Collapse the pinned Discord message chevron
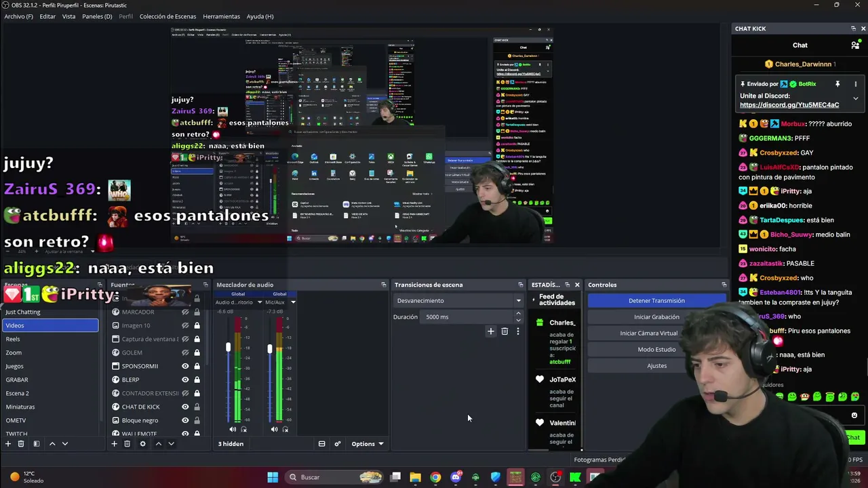Screen dimensions: 868x488 tap(855, 98)
